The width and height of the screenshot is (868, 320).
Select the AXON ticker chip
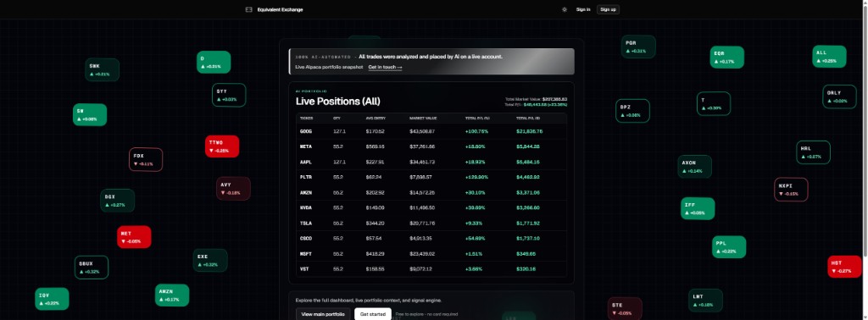[x=695, y=167]
